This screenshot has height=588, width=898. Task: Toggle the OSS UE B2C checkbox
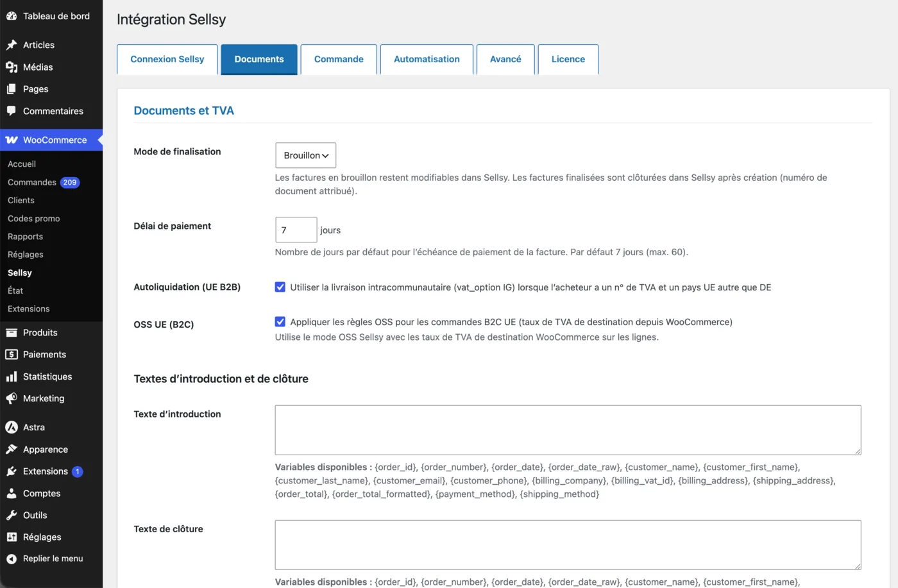280,321
